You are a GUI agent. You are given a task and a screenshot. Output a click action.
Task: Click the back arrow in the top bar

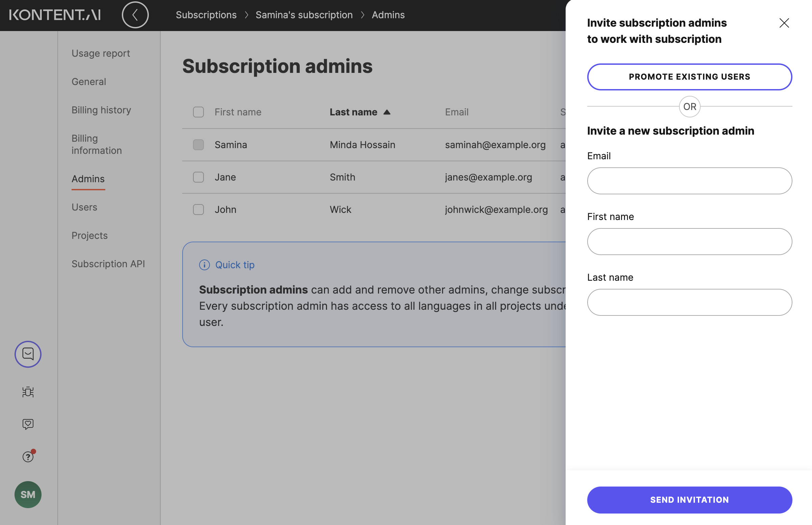tap(135, 15)
